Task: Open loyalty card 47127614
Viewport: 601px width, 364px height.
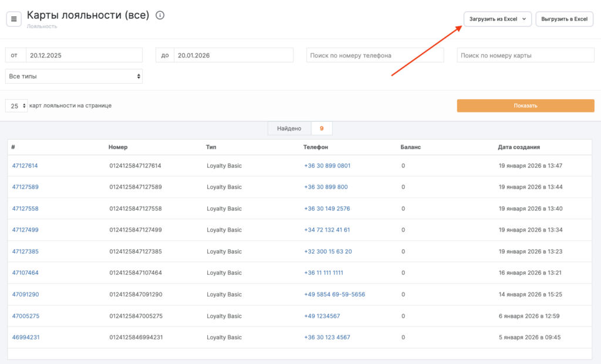Action: [x=25, y=166]
